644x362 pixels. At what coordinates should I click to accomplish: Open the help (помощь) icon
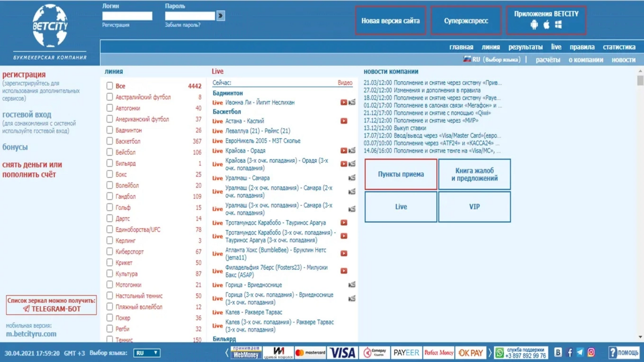coord(624,353)
